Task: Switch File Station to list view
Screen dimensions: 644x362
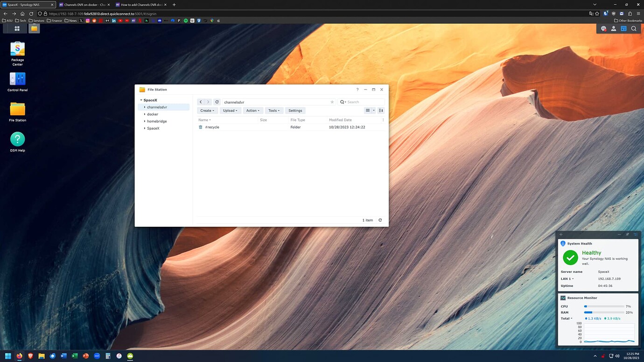Action: pos(368,111)
